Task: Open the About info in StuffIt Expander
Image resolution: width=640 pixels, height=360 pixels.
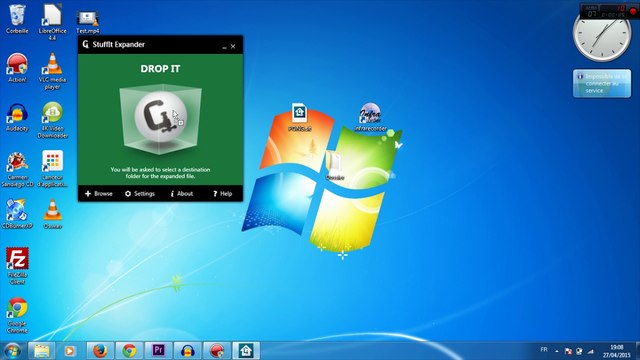Action: point(182,193)
